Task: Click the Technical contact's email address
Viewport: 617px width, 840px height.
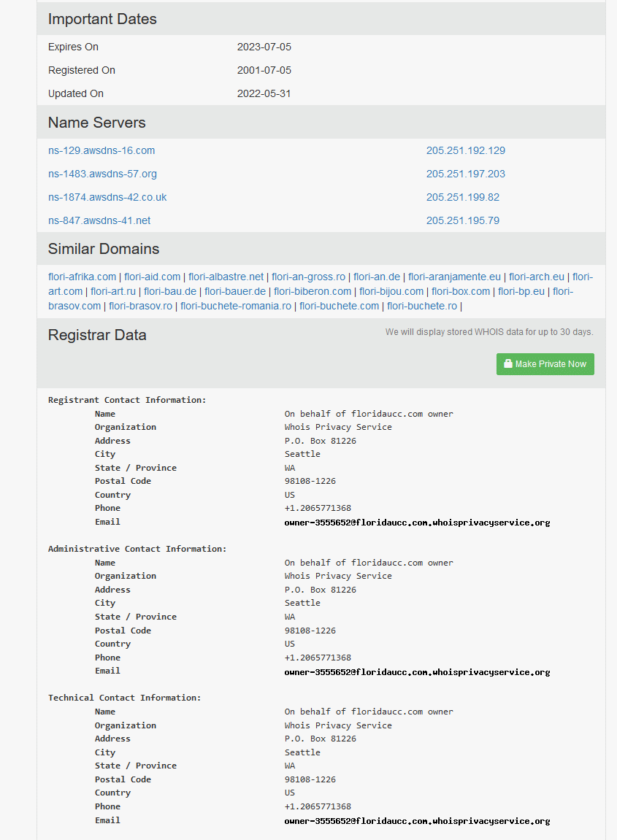Action: click(x=417, y=821)
